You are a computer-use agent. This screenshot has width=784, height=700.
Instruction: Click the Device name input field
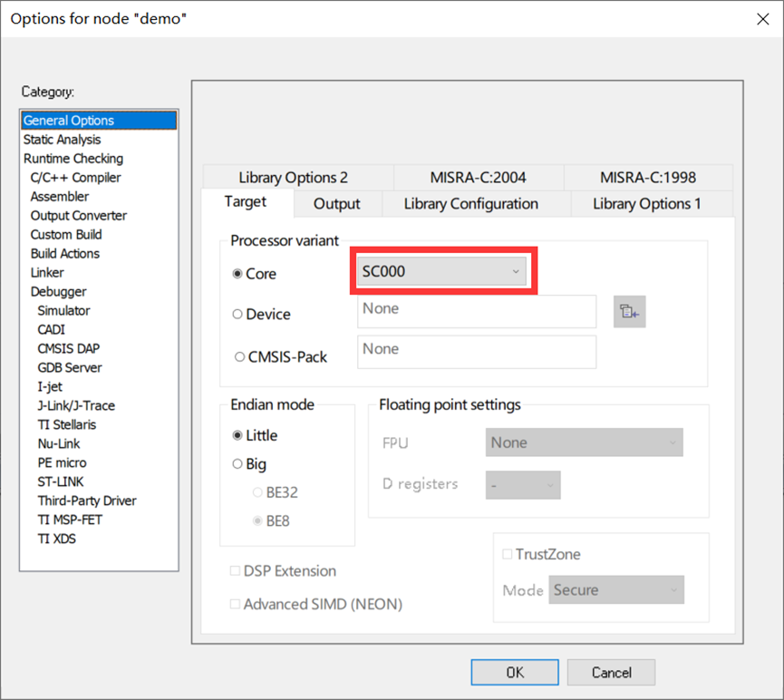(x=476, y=310)
